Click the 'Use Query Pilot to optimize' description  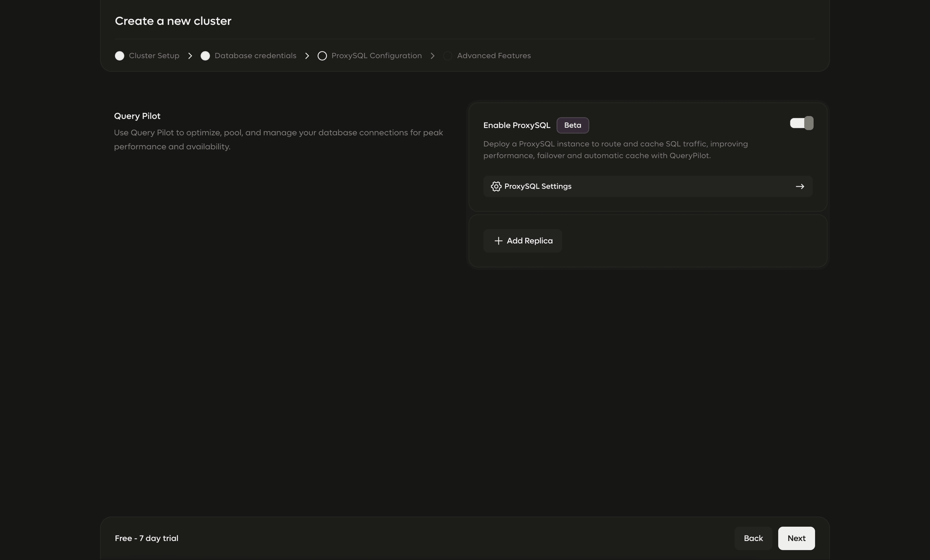pyautogui.click(x=278, y=139)
